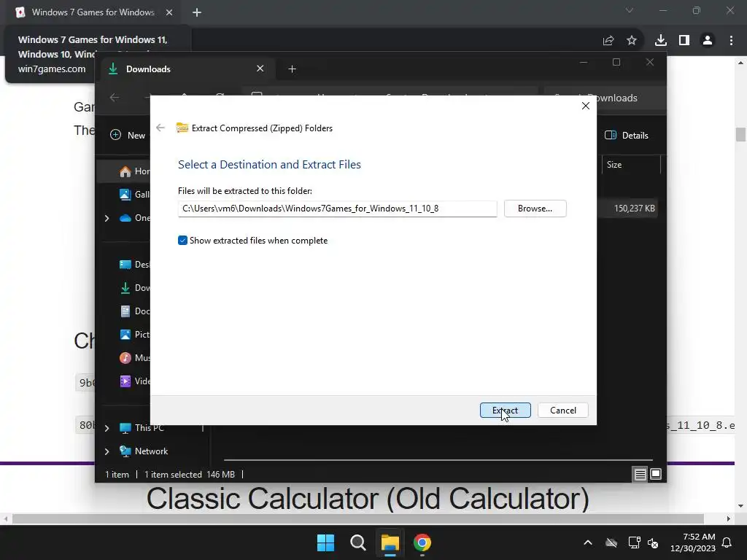Screen dimensions: 747x560
Task: Click the OneDrive cloud icon
Action: (x=125, y=217)
